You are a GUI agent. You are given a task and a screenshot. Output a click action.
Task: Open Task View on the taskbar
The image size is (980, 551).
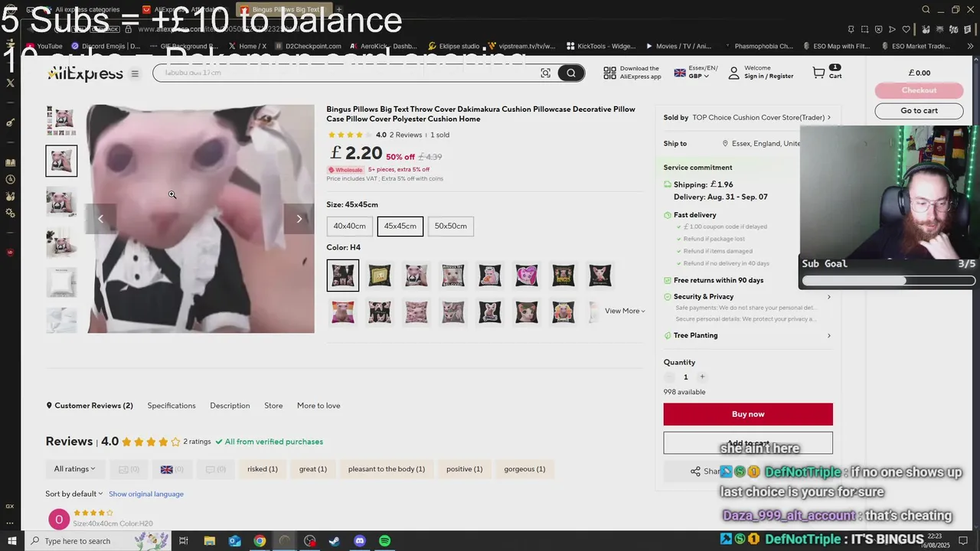point(184,541)
